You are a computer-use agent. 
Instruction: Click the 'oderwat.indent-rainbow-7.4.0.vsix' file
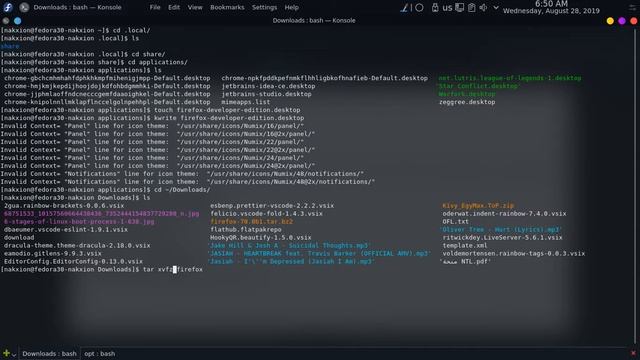(504, 213)
